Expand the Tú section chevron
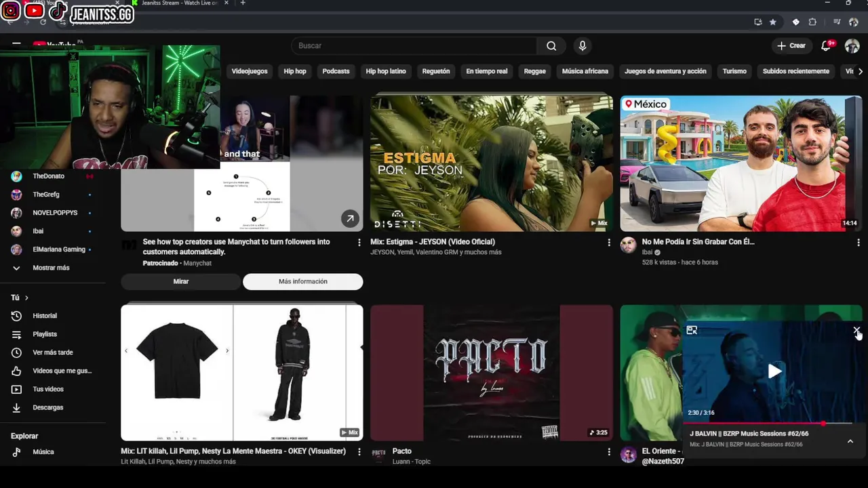This screenshot has height=488, width=868. (26, 298)
